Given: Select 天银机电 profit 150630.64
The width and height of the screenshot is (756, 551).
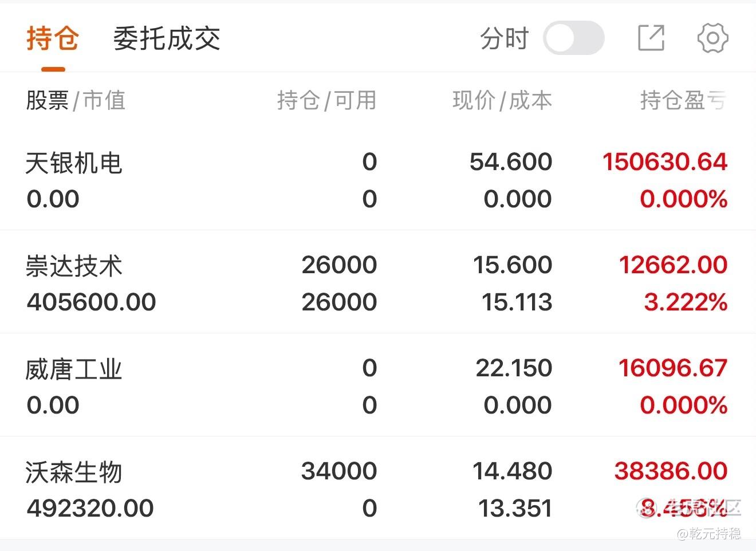Looking at the screenshot, I should [665, 162].
